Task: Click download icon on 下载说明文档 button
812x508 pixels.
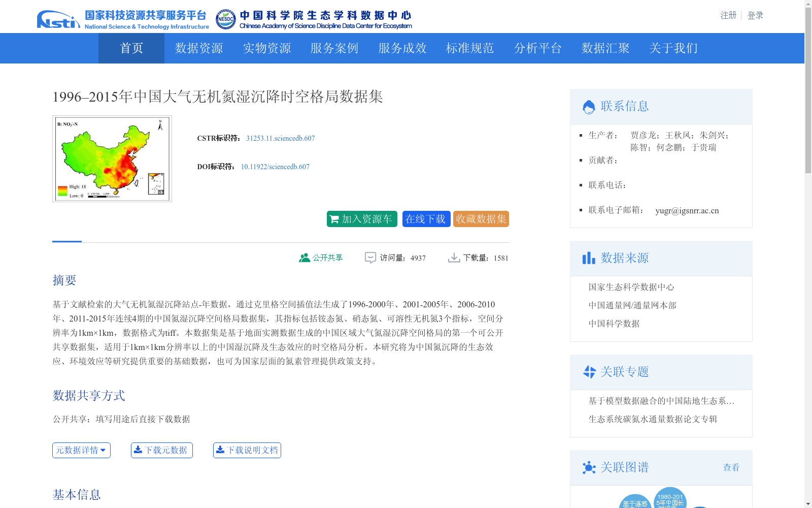Action: [220, 450]
